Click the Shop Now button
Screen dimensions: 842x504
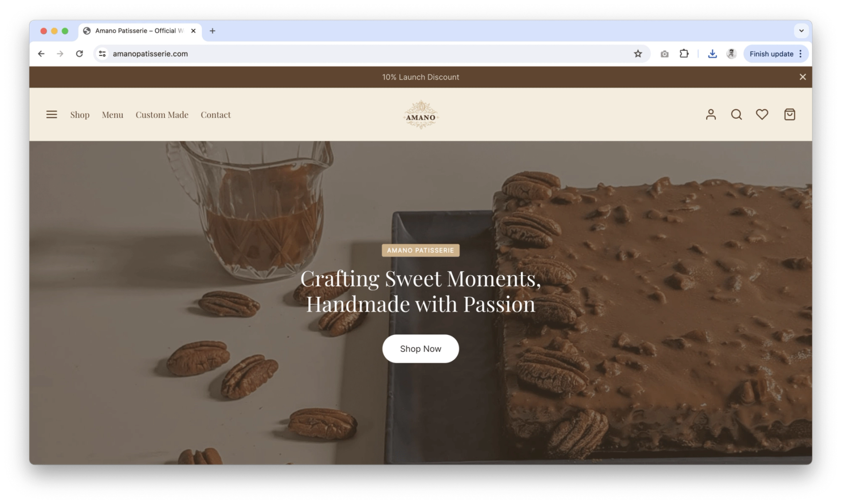coord(421,349)
